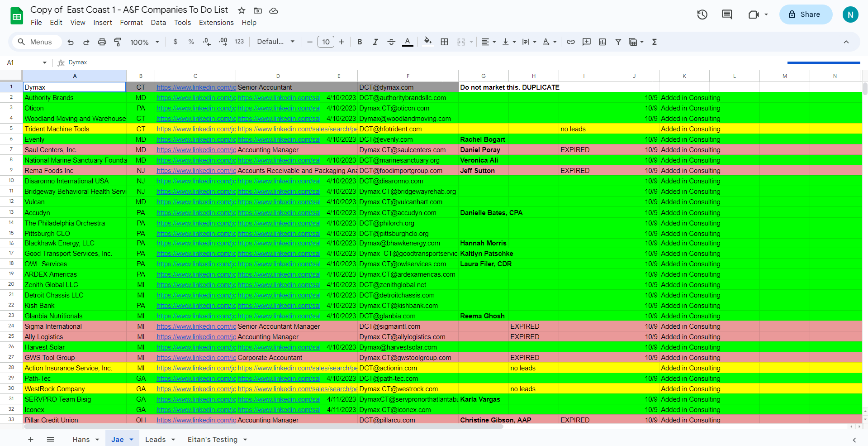This screenshot has height=446, width=868.
Task: Open the functions sigma menu
Action: click(x=654, y=42)
